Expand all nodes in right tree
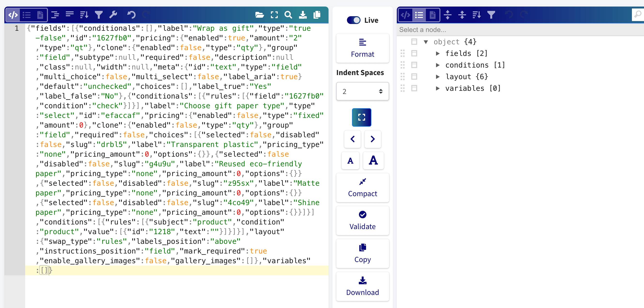 (447, 15)
